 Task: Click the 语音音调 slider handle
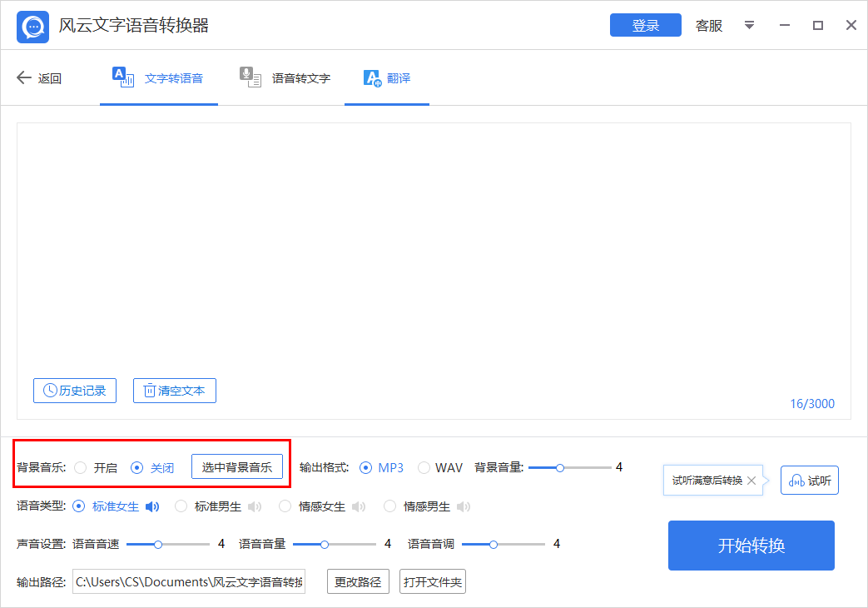click(495, 544)
